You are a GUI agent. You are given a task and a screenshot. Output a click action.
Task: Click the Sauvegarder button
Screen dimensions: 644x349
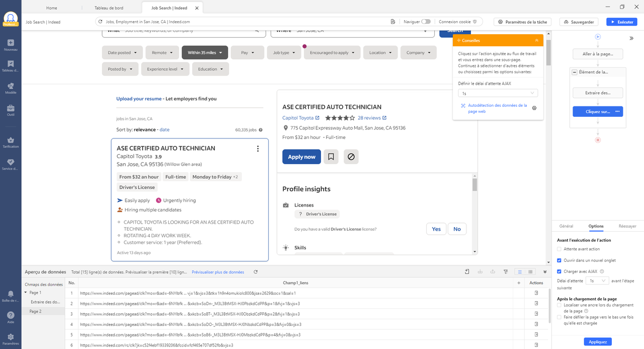580,22
